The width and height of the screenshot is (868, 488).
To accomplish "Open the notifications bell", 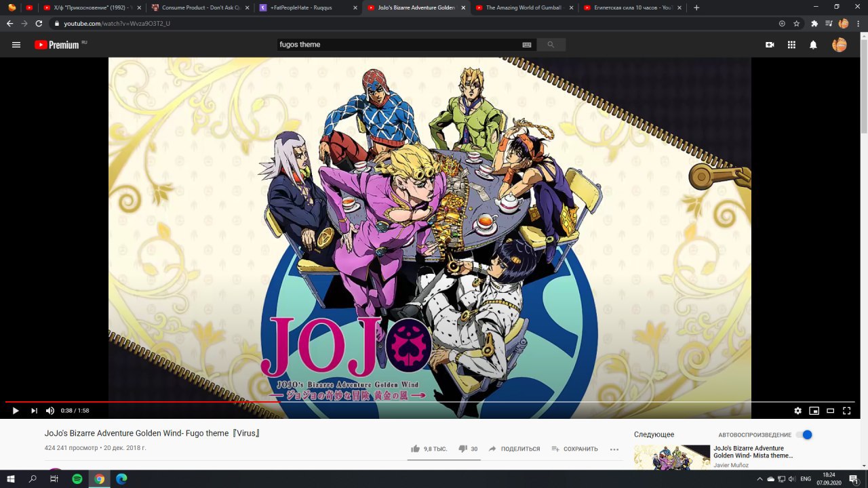I will click(x=813, y=45).
